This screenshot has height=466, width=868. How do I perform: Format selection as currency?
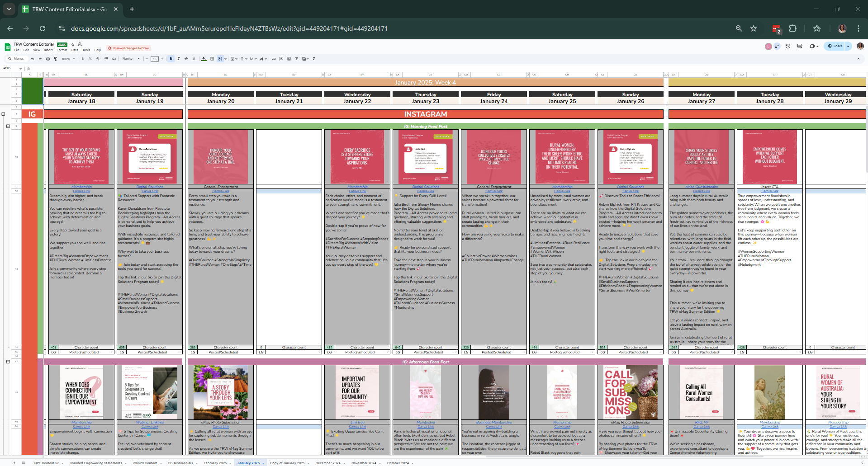pyautogui.click(x=83, y=59)
